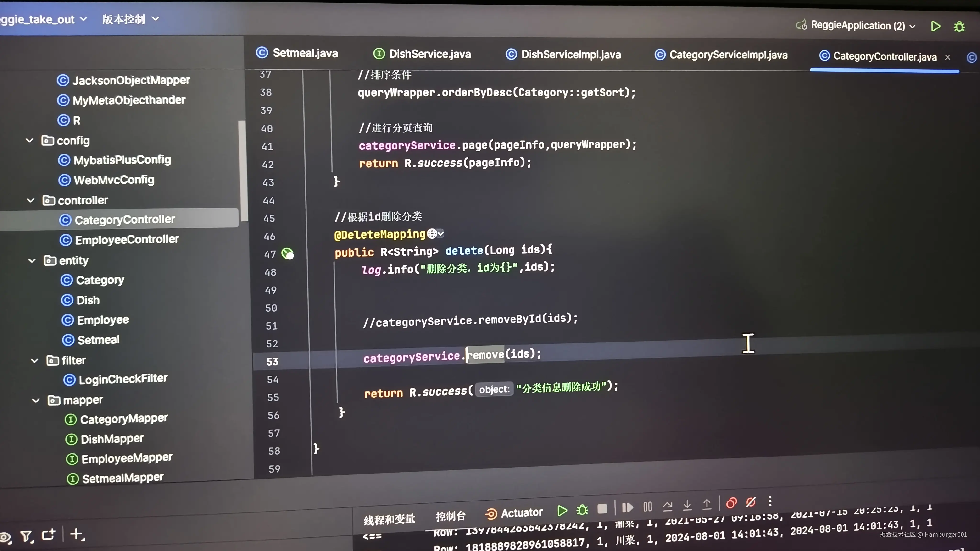
Task: Click the top toolbar debug bug icon
Action: tap(959, 27)
